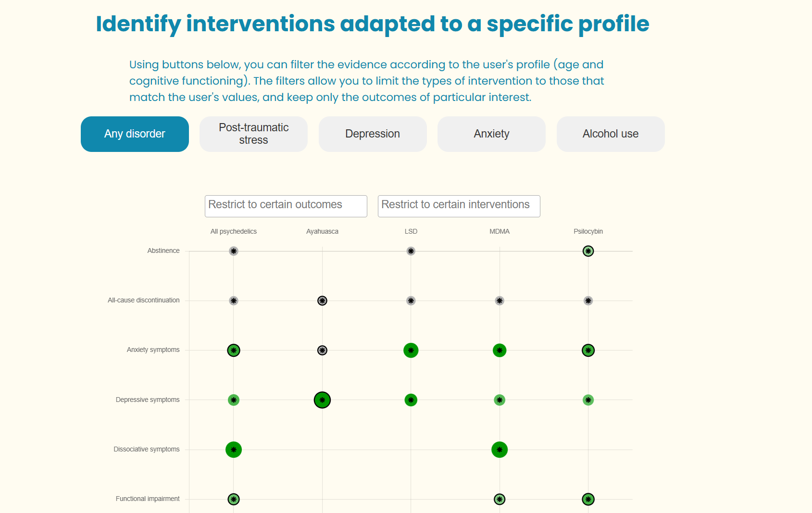Image resolution: width=812 pixels, height=513 pixels.
Task: Switch to the Depression filter tab
Action: (x=373, y=134)
